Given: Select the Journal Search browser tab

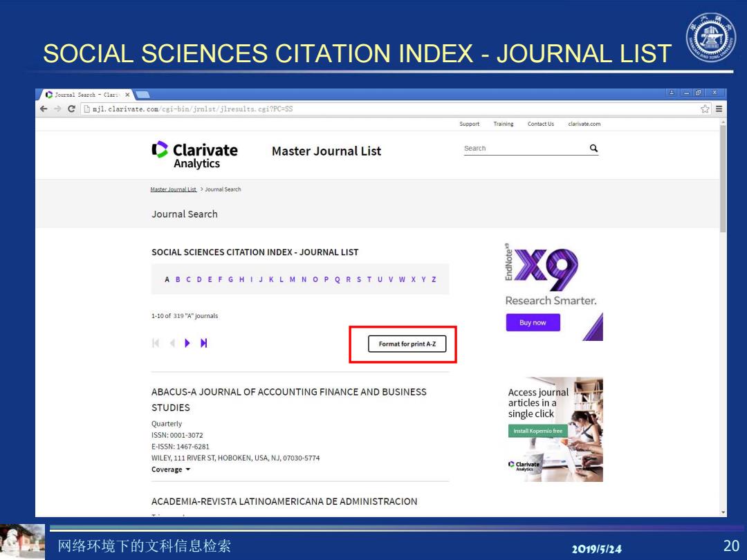Looking at the screenshot, I should (87, 95).
